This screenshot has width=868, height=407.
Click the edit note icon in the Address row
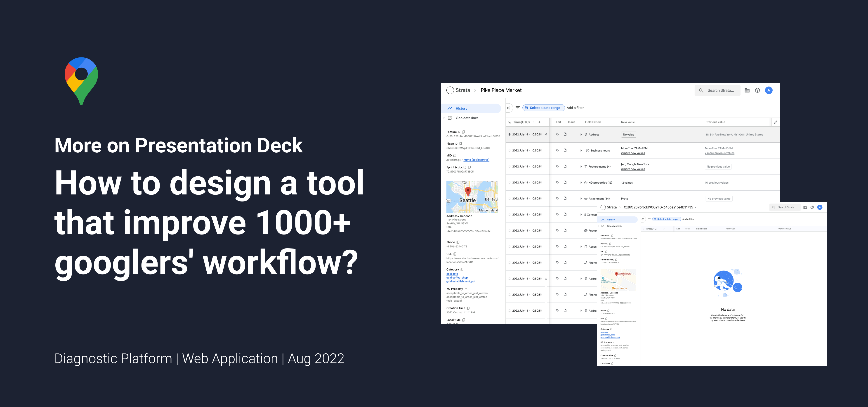(557, 135)
